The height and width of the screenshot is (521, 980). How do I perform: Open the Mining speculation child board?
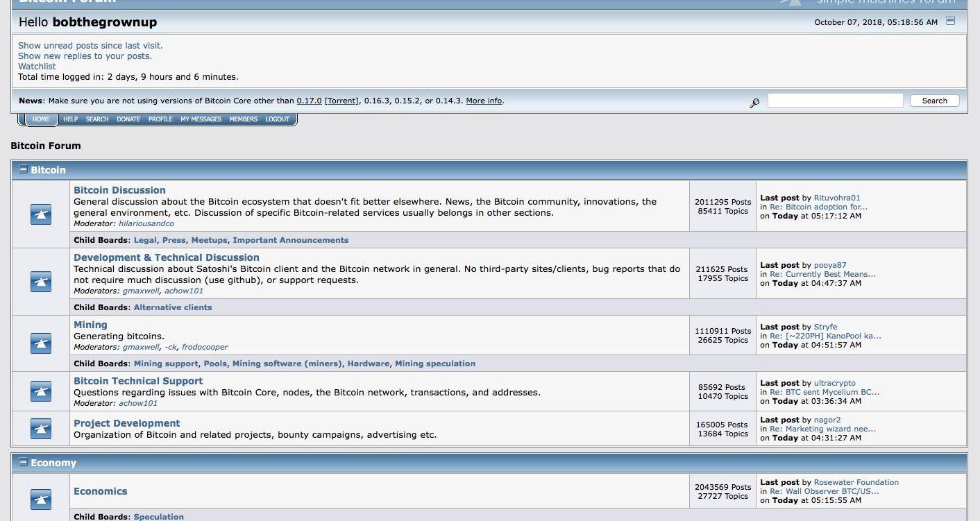435,364
